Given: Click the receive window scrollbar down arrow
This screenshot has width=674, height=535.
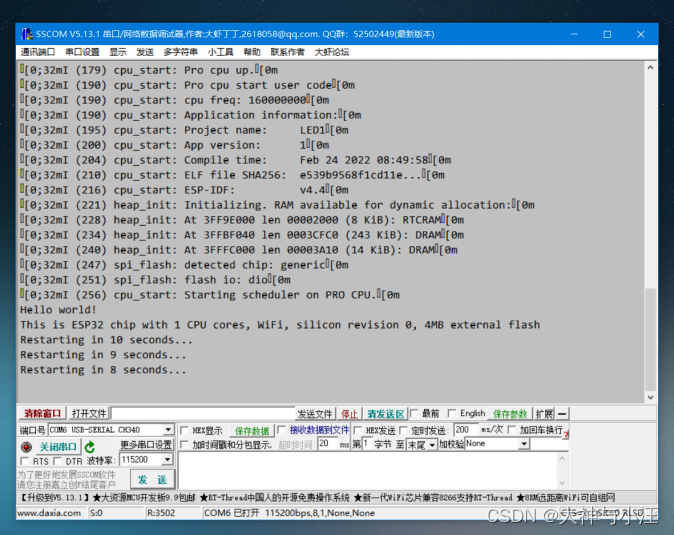Looking at the screenshot, I should pos(650,397).
